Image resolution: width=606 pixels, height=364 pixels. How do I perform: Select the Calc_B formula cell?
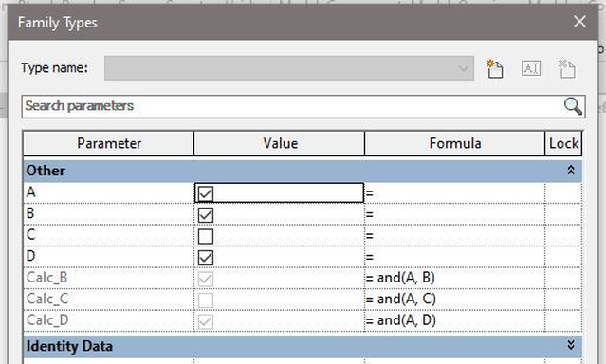click(454, 278)
